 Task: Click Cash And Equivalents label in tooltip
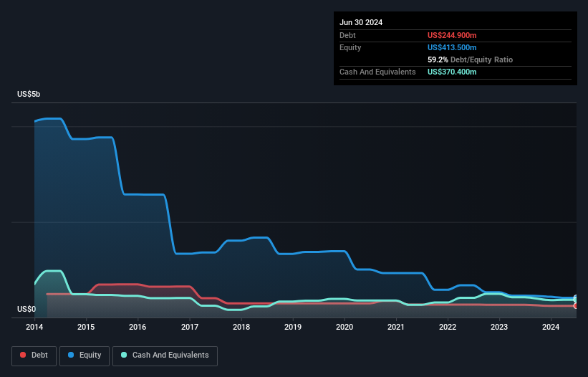(x=377, y=72)
